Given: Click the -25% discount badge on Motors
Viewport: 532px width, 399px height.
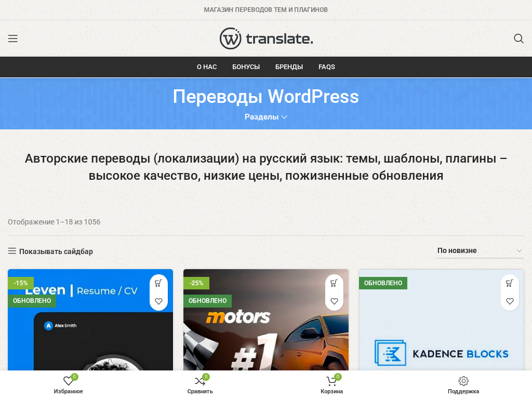Looking at the screenshot, I should 196,283.
